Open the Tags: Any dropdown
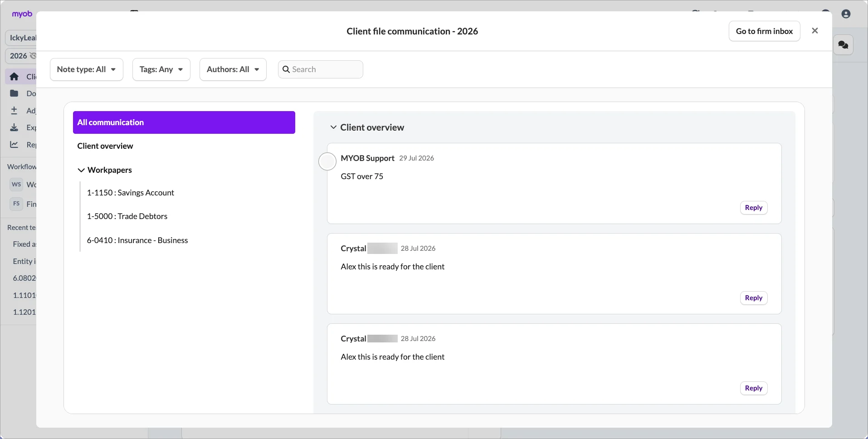 tap(161, 69)
